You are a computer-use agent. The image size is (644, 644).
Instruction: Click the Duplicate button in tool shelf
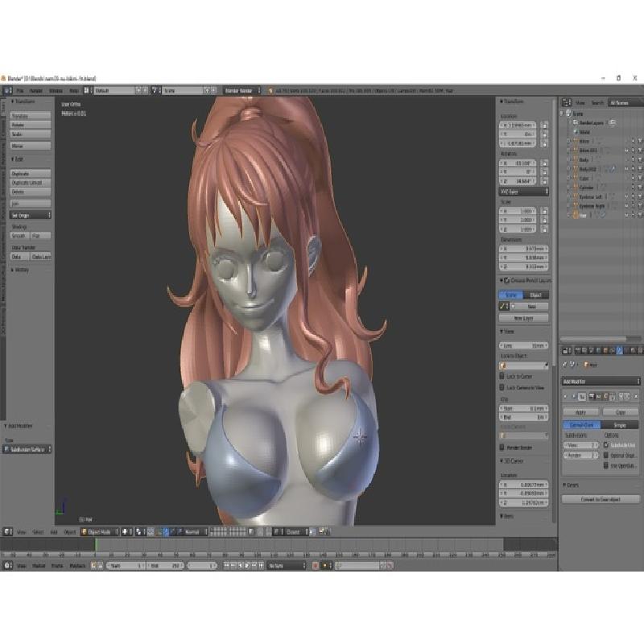pos(31,174)
